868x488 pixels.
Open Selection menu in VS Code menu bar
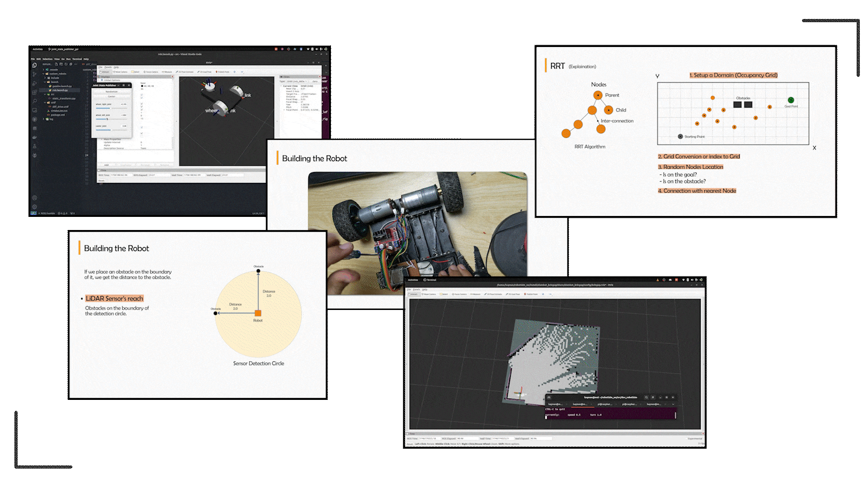point(47,59)
